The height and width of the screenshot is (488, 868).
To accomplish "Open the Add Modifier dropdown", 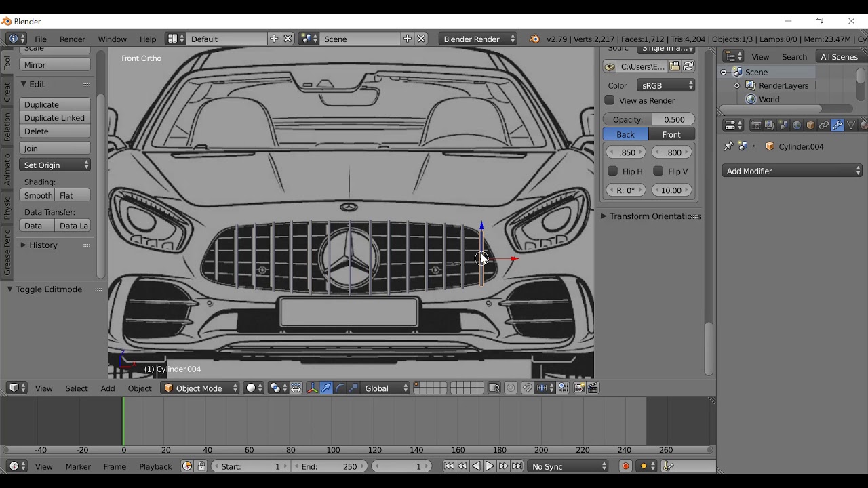I will click(792, 171).
